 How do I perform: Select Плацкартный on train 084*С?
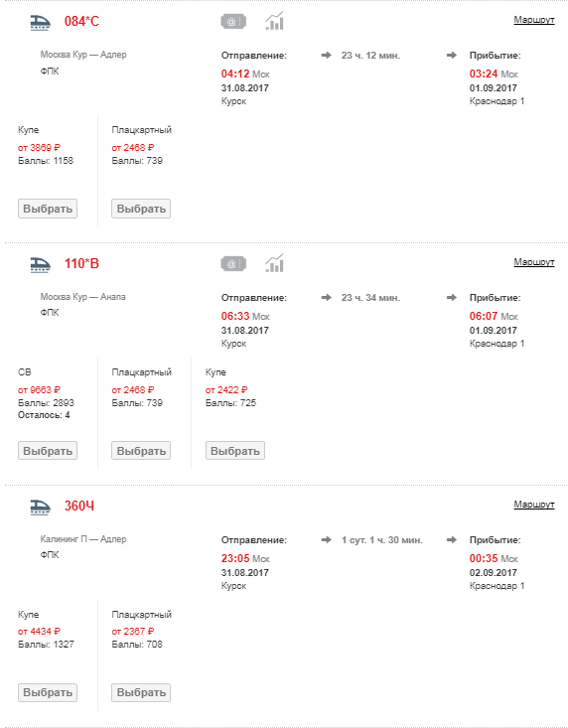click(141, 209)
